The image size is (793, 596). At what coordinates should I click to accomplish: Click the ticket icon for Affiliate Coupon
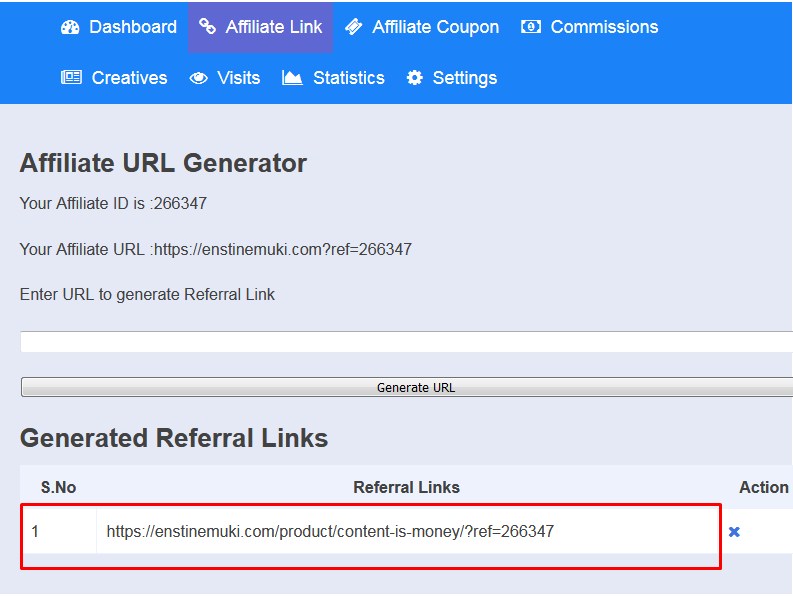tap(354, 27)
